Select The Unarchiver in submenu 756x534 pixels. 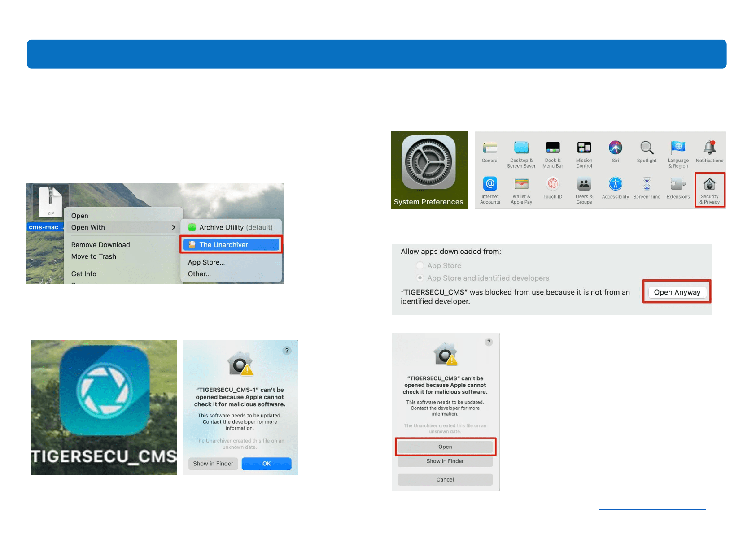(x=231, y=245)
